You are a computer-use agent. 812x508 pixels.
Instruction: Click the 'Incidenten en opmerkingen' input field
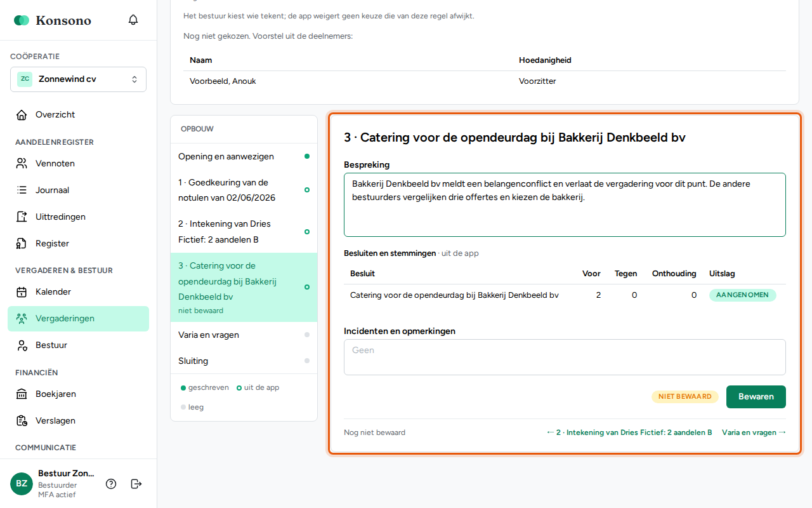click(x=565, y=358)
